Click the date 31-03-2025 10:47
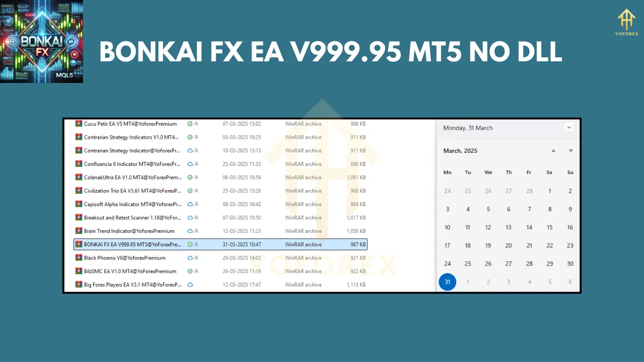The width and height of the screenshot is (644, 362). pyautogui.click(x=242, y=244)
